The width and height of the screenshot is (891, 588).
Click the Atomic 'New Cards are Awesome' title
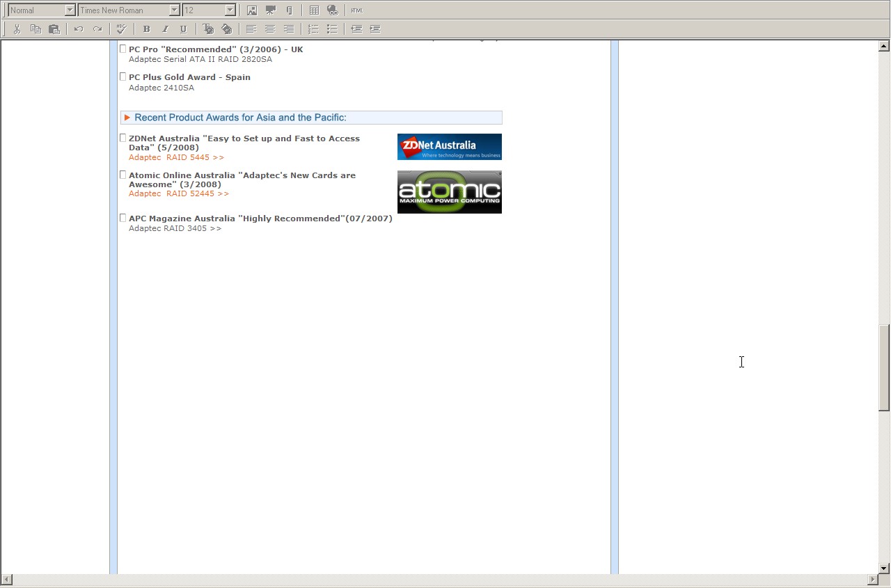(242, 180)
